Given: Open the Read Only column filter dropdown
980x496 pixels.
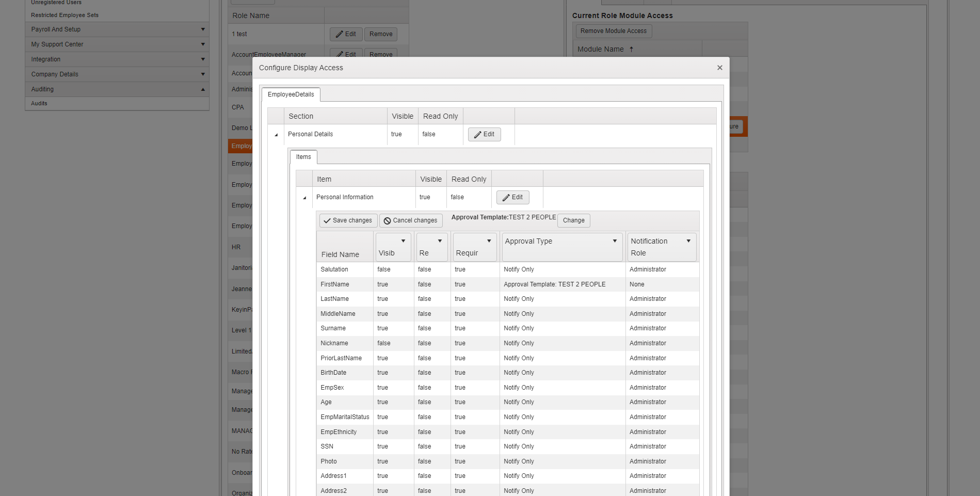Looking at the screenshot, I should [x=440, y=241].
